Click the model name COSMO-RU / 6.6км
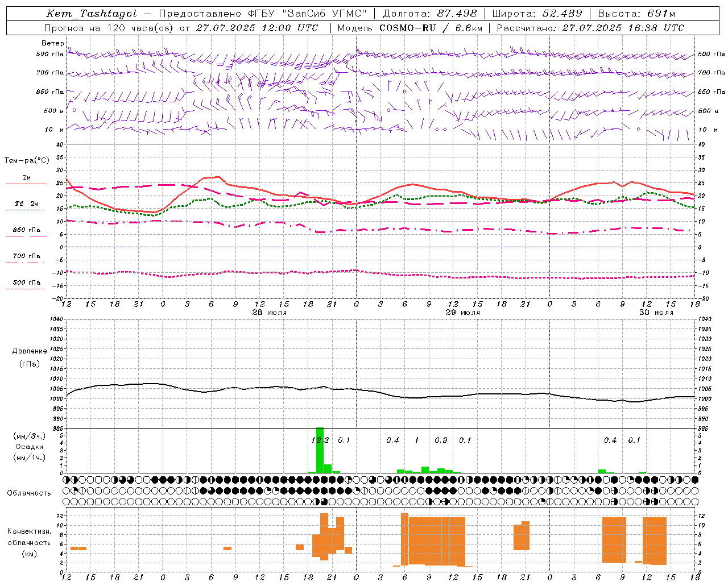This screenshot has width=728, height=582. [x=431, y=28]
